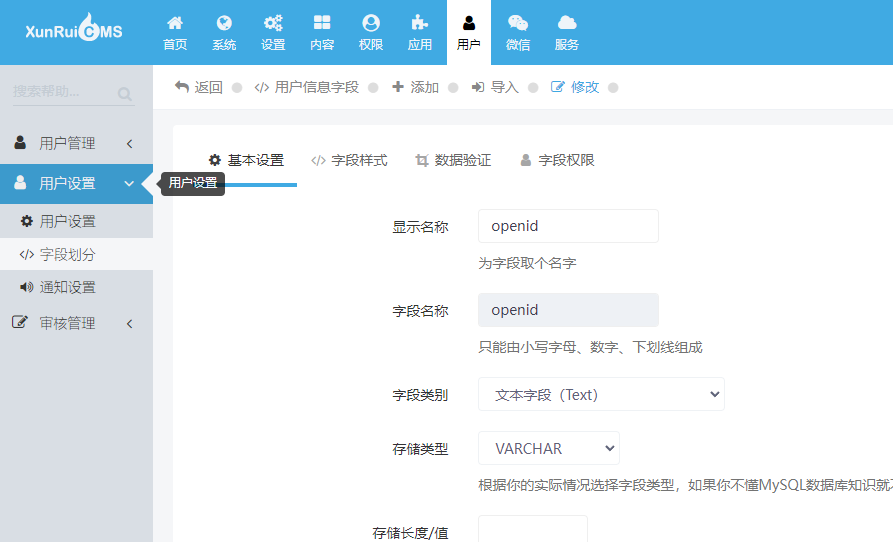Click the 导入 import icon
The image size is (893, 542).
tap(478, 87)
